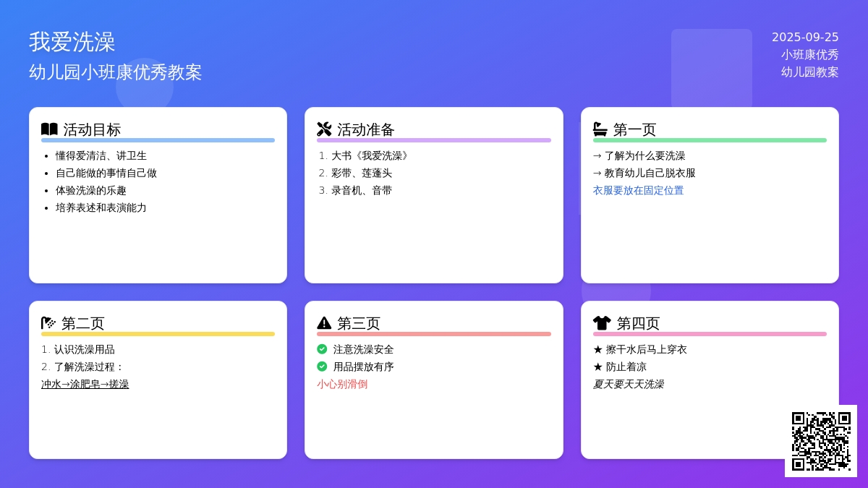Screen dimensions: 868x488
Task: Click the red warning text 小心别滑倒
Action: (341, 384)
